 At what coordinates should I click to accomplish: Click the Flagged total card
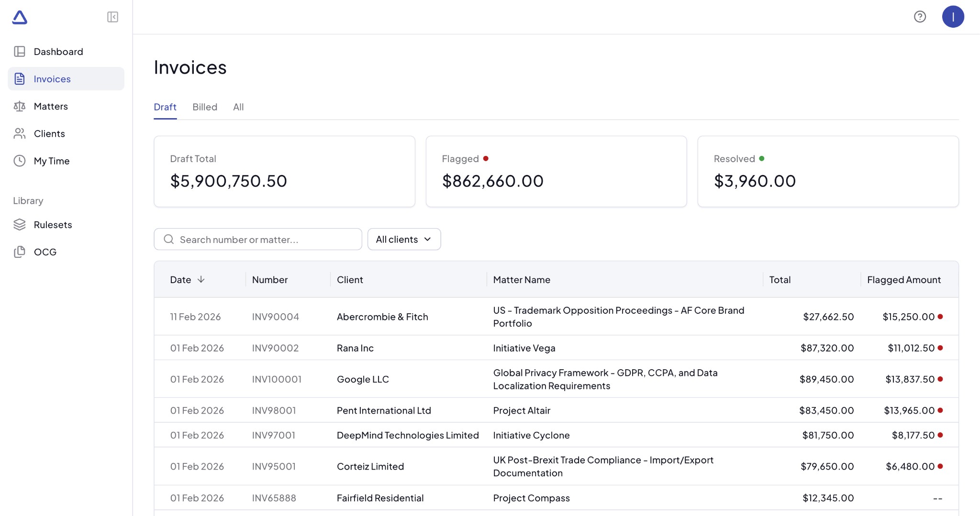point(556,171)
